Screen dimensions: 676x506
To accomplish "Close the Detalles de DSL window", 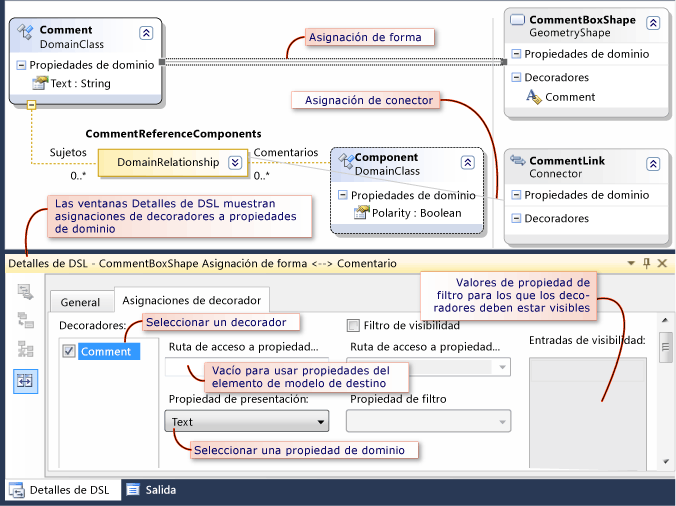I will click(662, 263).
